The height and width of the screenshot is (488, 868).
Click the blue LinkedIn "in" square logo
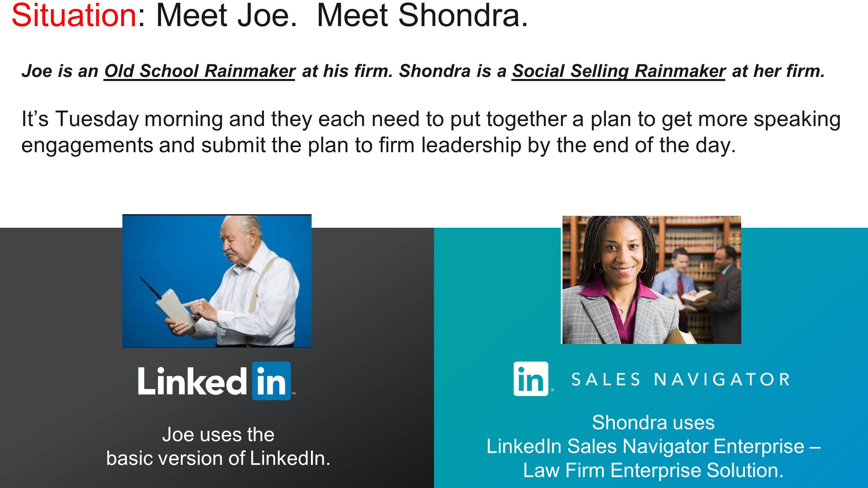coord(272,381)
